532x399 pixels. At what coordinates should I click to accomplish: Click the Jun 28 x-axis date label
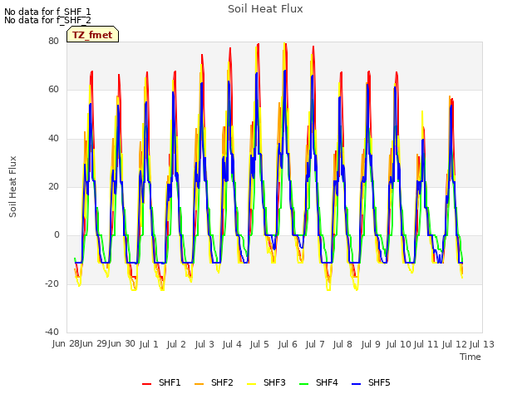pos(66,344)
